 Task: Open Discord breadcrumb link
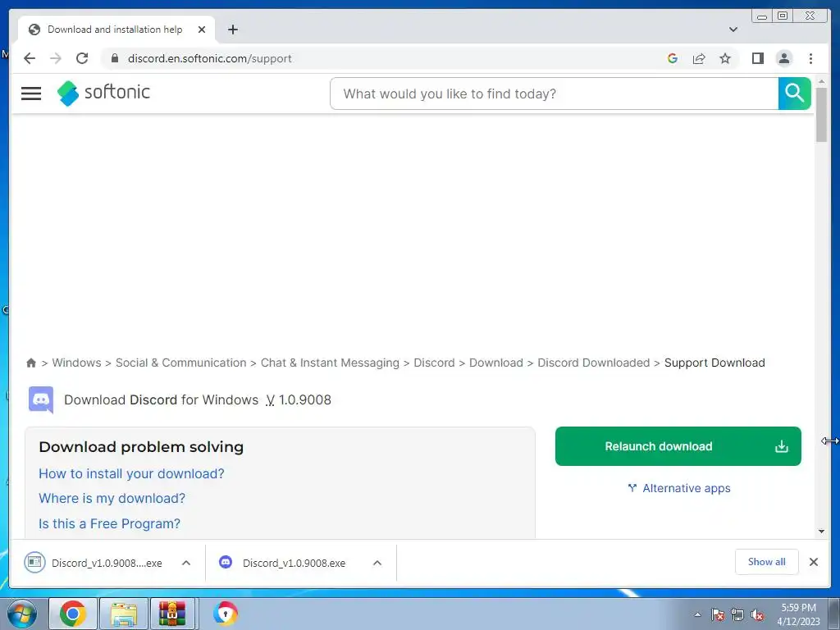point(434,363)
